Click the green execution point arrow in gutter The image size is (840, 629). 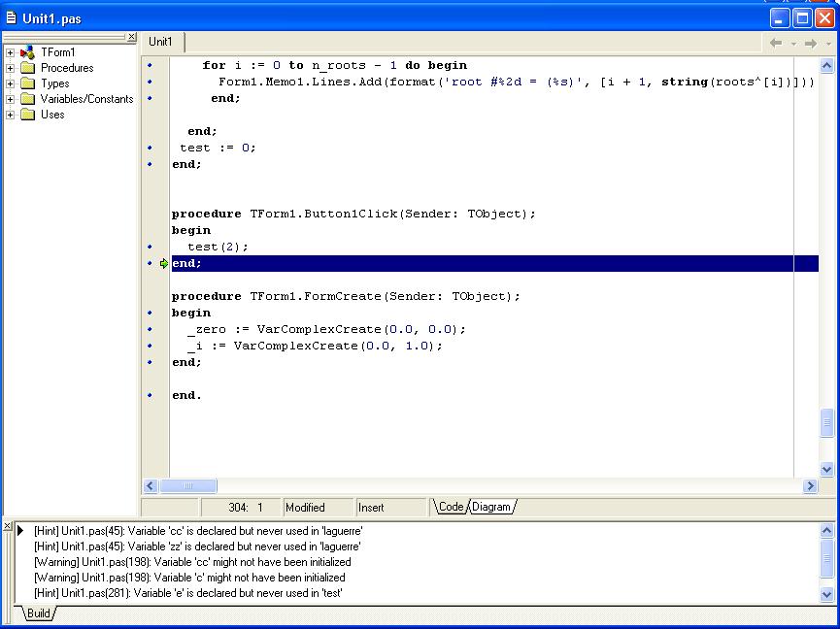click(163, 263)
